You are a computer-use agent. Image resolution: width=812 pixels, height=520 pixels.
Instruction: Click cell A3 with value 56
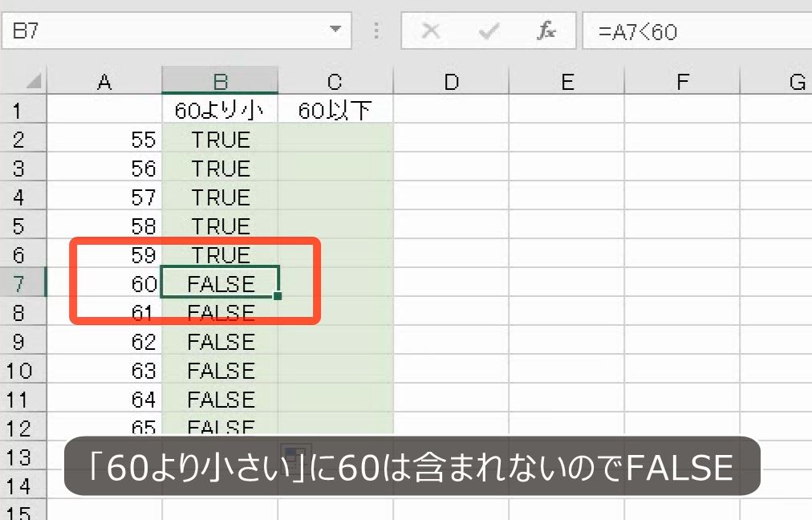point(104,167)
